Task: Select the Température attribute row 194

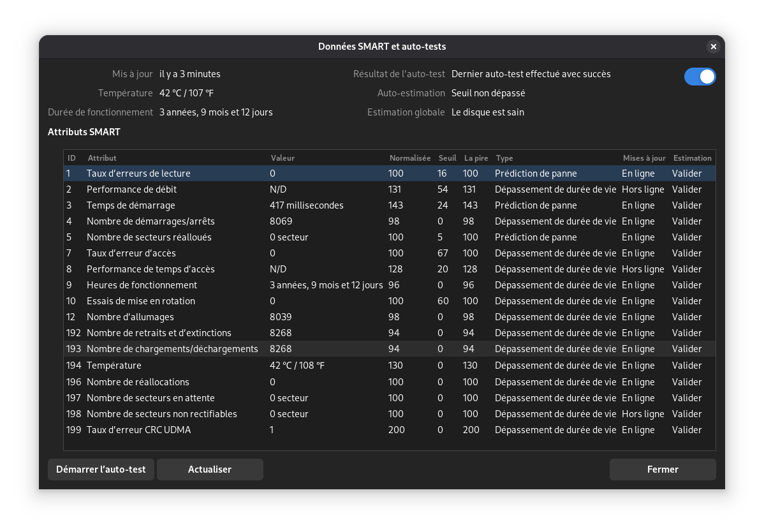Action: point(390,366)
